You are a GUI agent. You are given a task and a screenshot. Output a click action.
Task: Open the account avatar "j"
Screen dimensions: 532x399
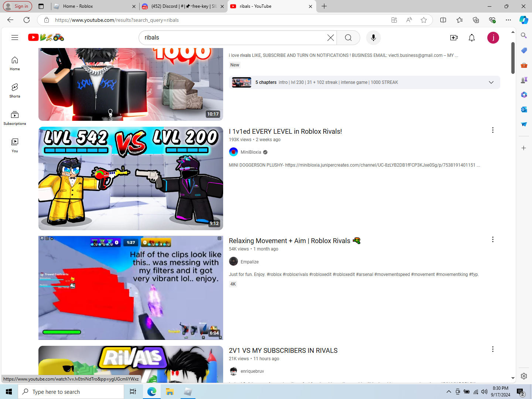[493, 38]
